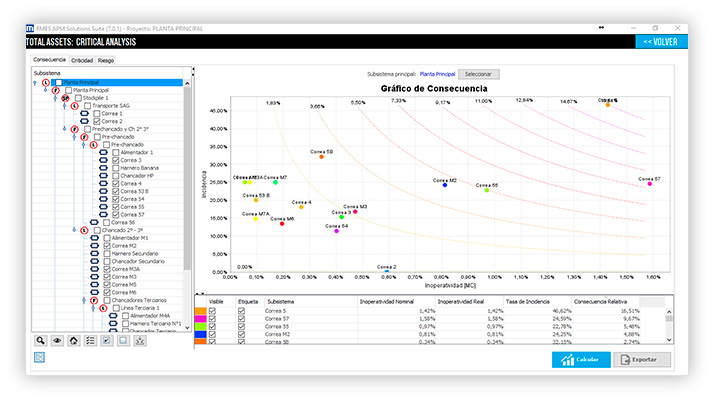Collapse the Transporte SAG node

click(x=64, y=106)
